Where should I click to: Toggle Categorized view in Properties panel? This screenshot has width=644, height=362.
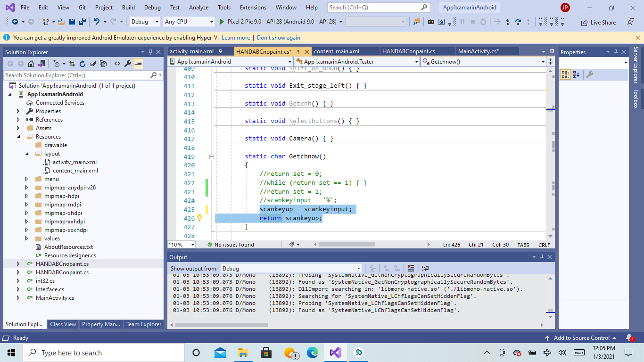click(x=565, y=74)
